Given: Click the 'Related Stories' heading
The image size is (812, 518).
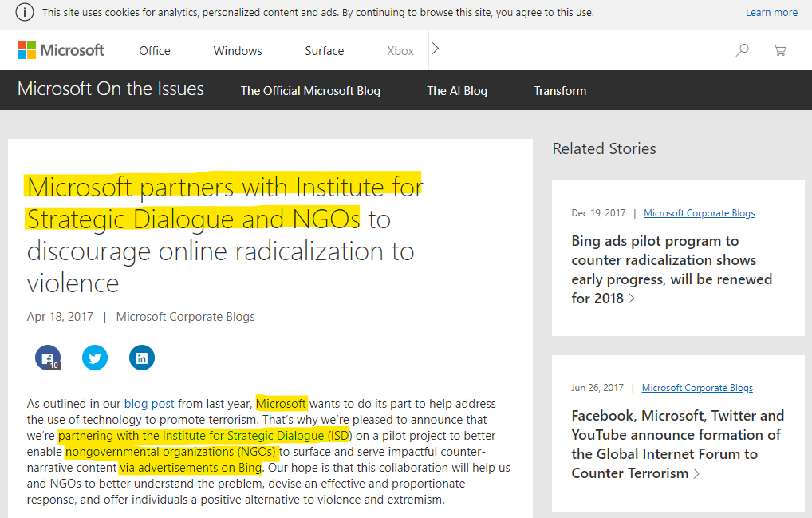Looking at the screenshot, I should 605,148.
